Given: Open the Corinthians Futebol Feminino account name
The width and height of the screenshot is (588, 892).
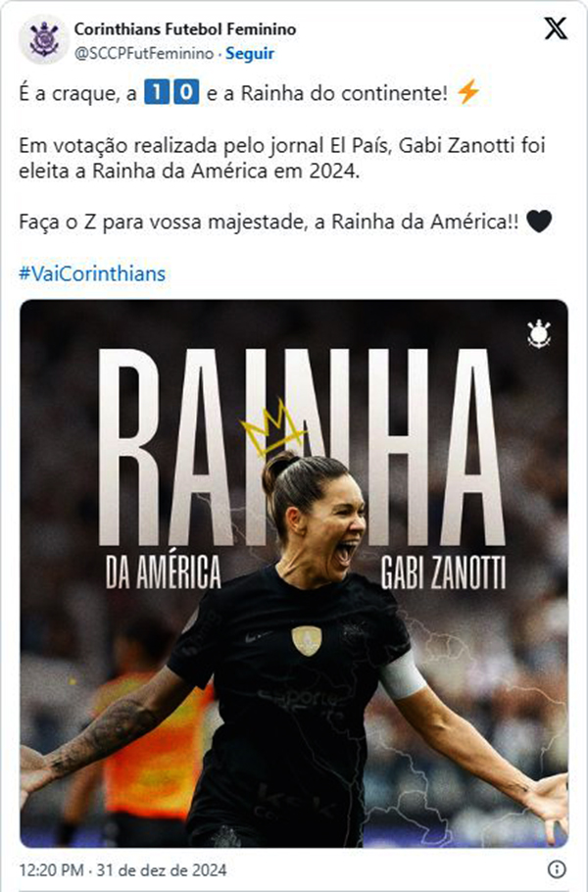Looking at the screenshot, I should point(185,29).
